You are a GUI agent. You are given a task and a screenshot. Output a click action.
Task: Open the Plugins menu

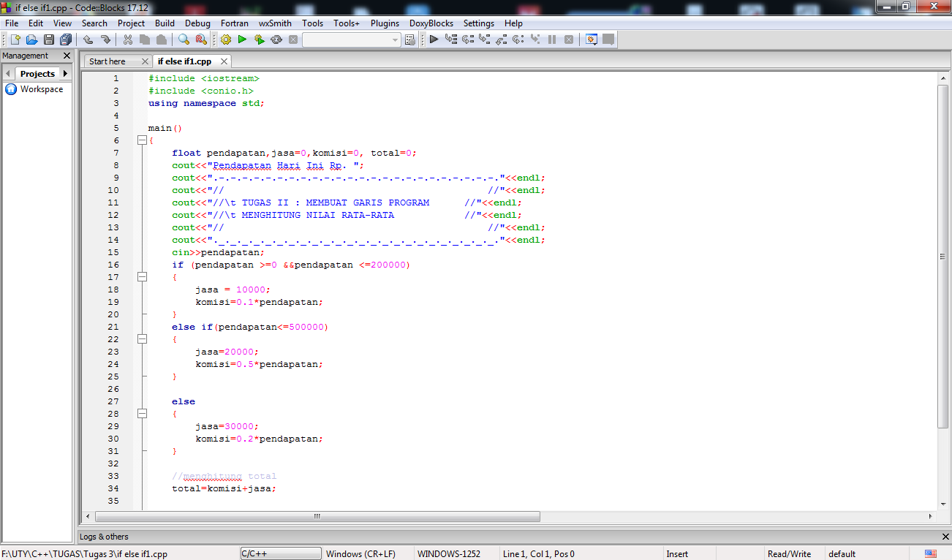click(385, 23)
